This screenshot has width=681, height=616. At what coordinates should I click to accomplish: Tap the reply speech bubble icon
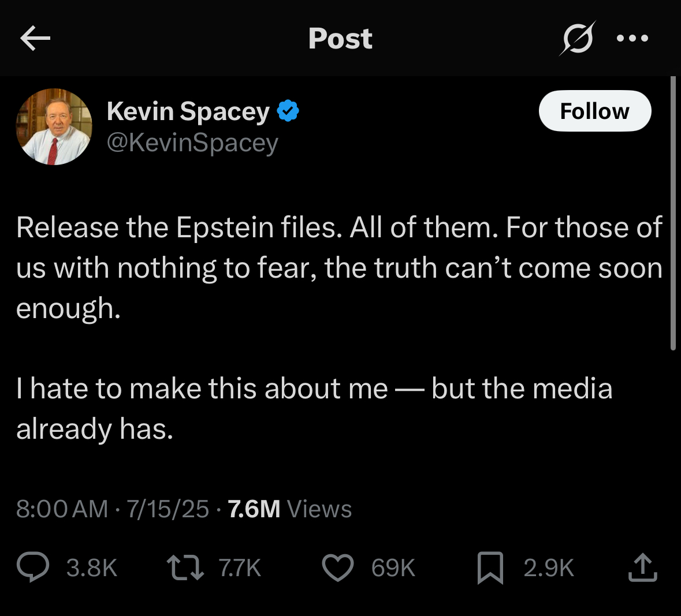point(33,567)
